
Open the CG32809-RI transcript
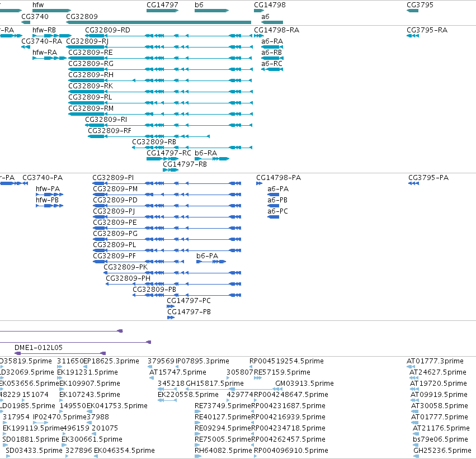pyautogui.click(x=106, y=120)
